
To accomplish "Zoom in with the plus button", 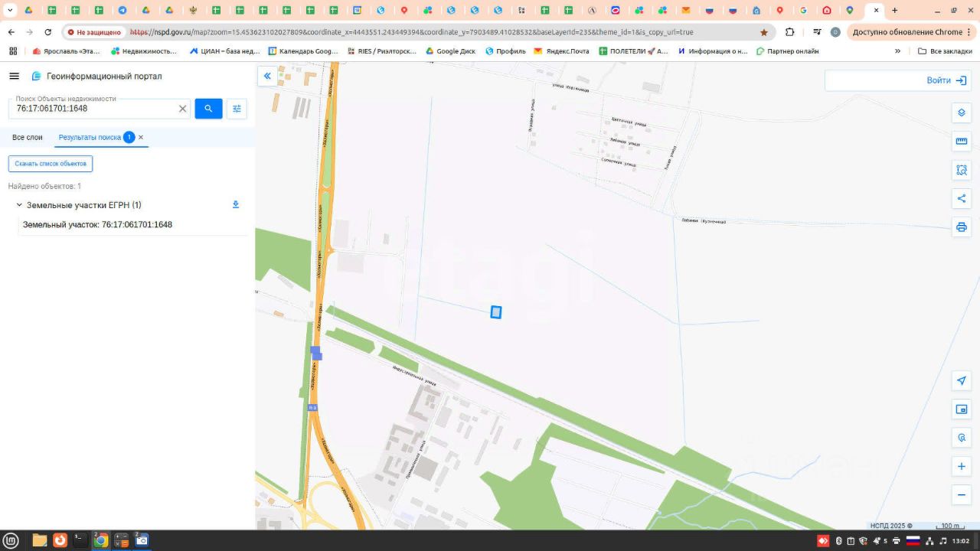I will pos(962,466).
